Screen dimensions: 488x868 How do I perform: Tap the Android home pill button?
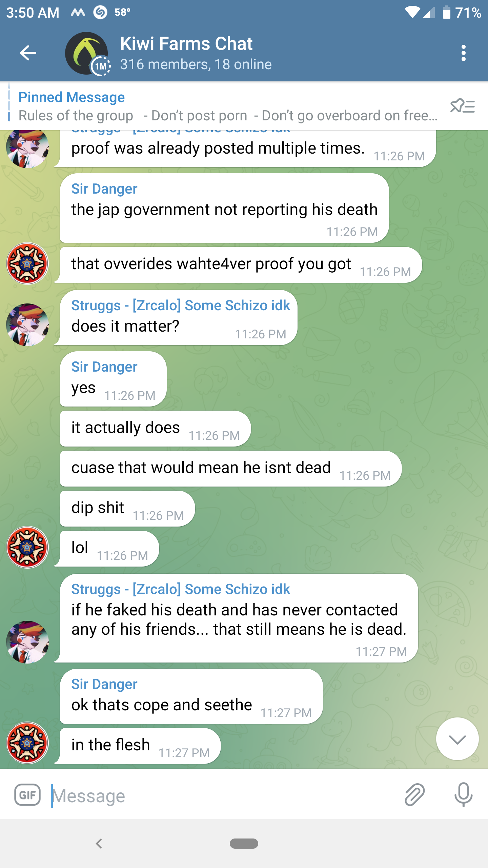pyautogui.click(x=244, y=844)
